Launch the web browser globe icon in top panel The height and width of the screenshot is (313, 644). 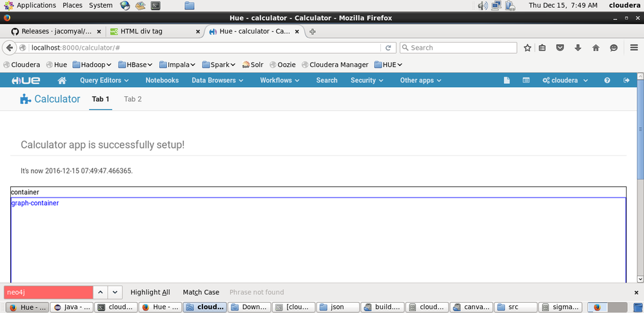click(x=125, y=5)
